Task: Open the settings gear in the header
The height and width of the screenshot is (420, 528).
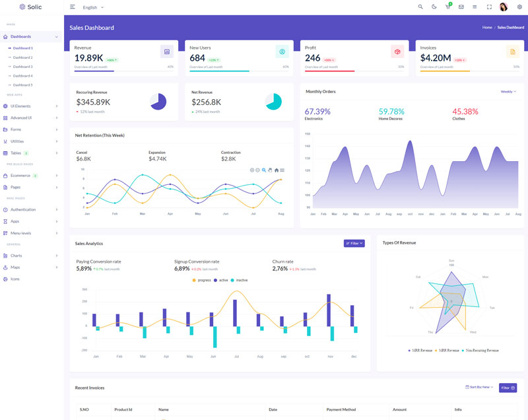Action: [519, 7]
